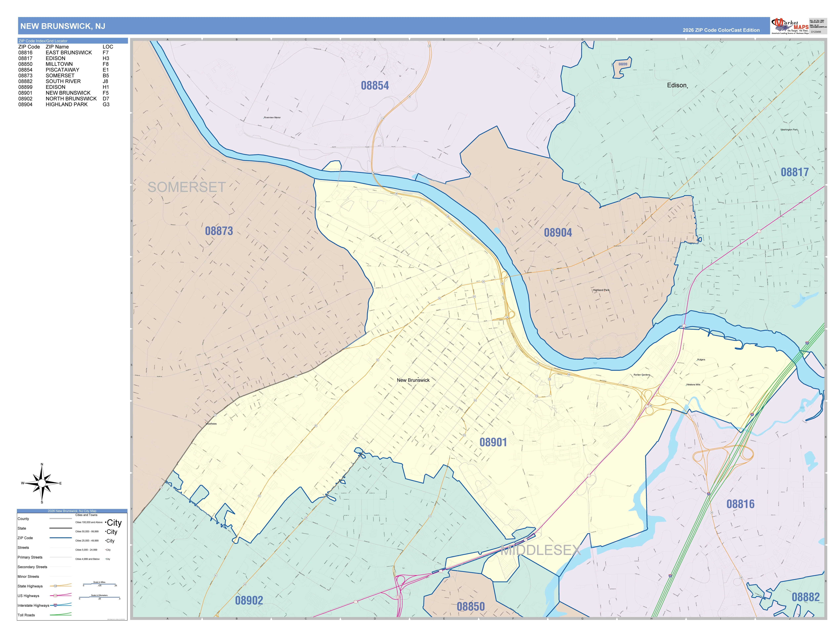
Task: Click the SOMERSET county label
Action: 187,187
